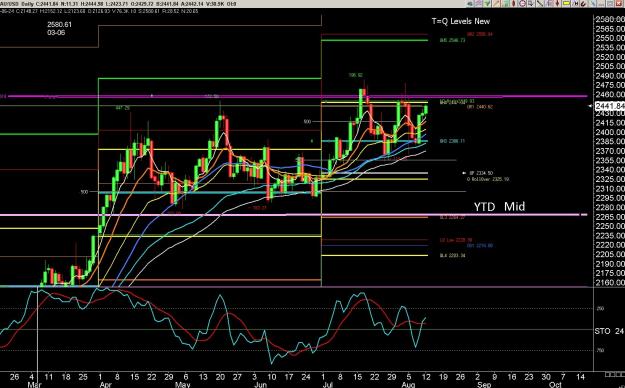
Task: Select the black diagonal trend line tool
Action: click(x=539, y=4)
